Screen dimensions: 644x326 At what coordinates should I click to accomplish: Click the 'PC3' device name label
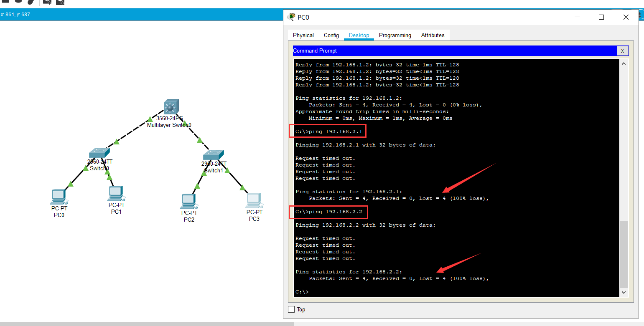(x=254, y=219)
